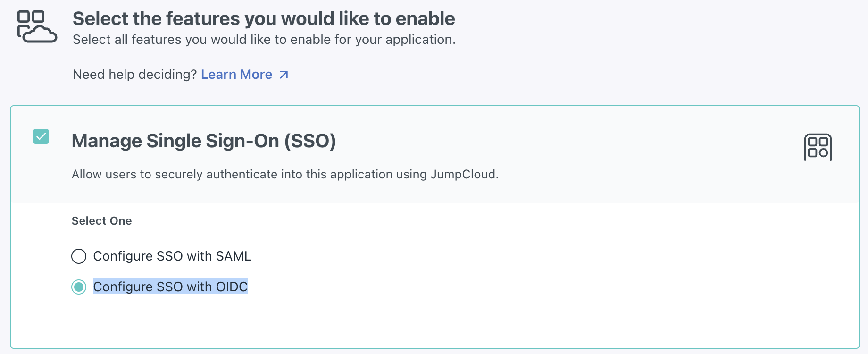The width and height of the screenshot is (868, 354).
Task: Click the '(SSO)' abbreviation in the card title
Action: [310, 141]
